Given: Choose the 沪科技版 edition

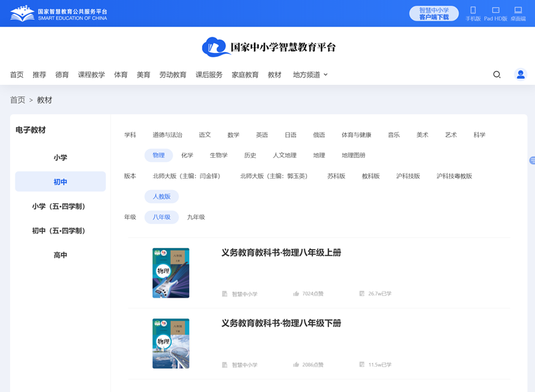Looking at the screenshot, I should coord(408,176).
